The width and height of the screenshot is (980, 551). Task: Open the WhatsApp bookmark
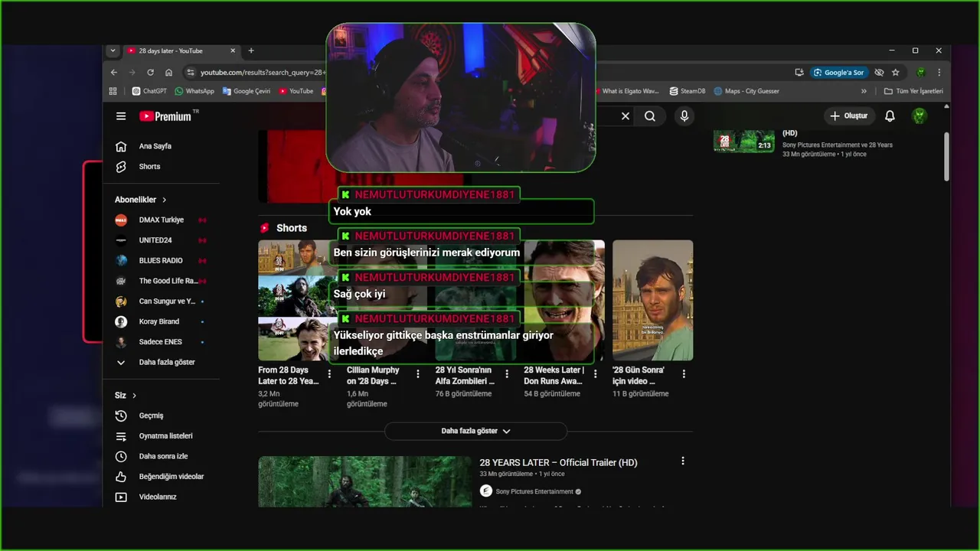(194, 91)
